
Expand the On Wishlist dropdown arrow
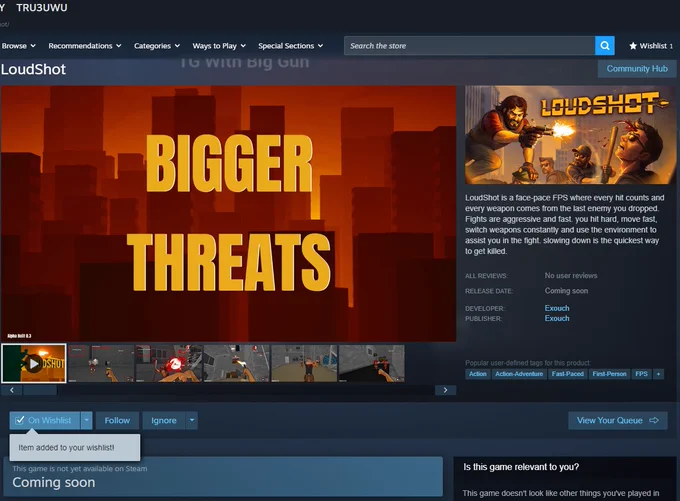click(86, 420)
